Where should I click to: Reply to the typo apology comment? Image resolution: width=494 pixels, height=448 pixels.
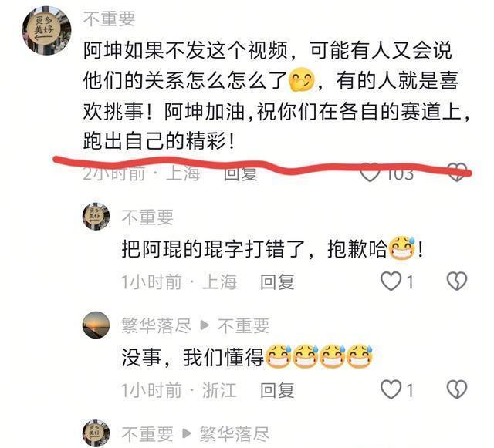(x=277, y=281)
